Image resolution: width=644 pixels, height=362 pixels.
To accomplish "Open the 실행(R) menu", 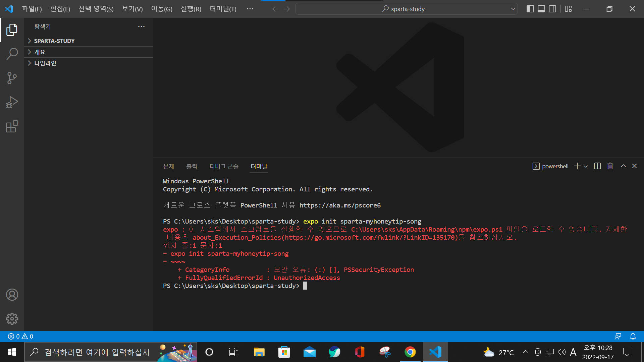I will [x=191, y=9].
